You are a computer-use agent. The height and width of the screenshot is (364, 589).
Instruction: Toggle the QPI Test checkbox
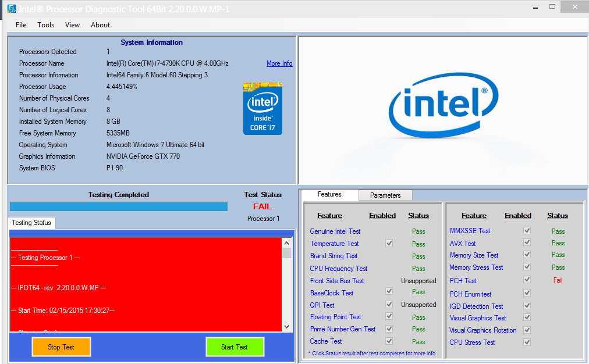[x=389, y=304]
